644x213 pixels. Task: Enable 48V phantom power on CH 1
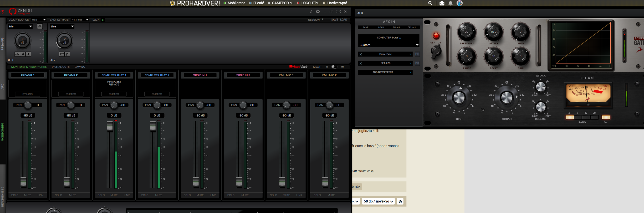[x=17, y=54]
